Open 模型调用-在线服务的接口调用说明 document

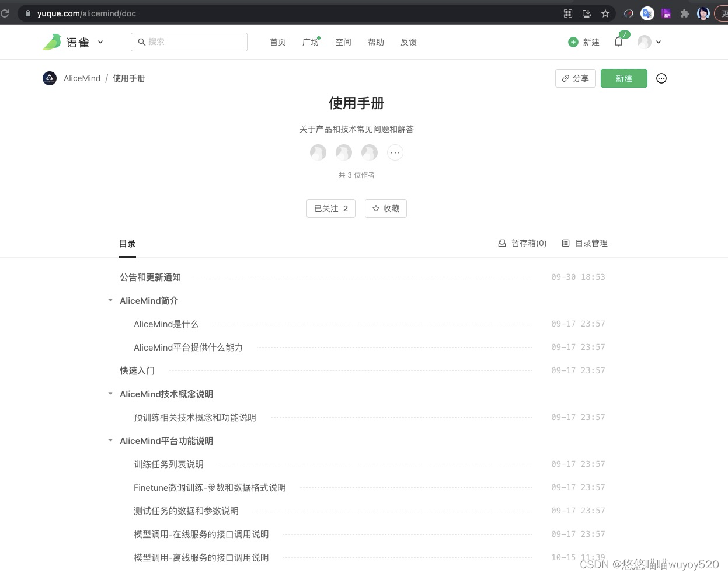click(201, 535)
